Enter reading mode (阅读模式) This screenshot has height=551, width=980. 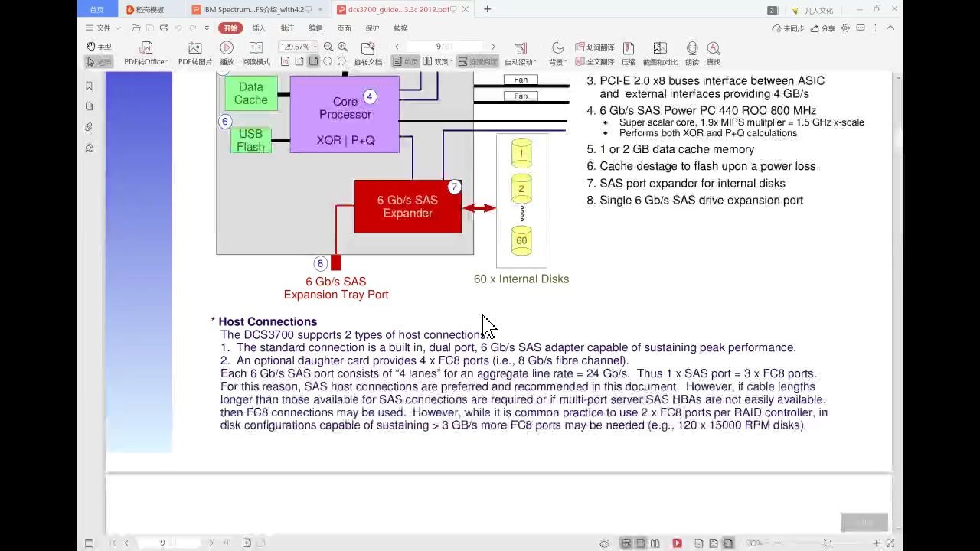pyautogui.click(x=256, y=54)
